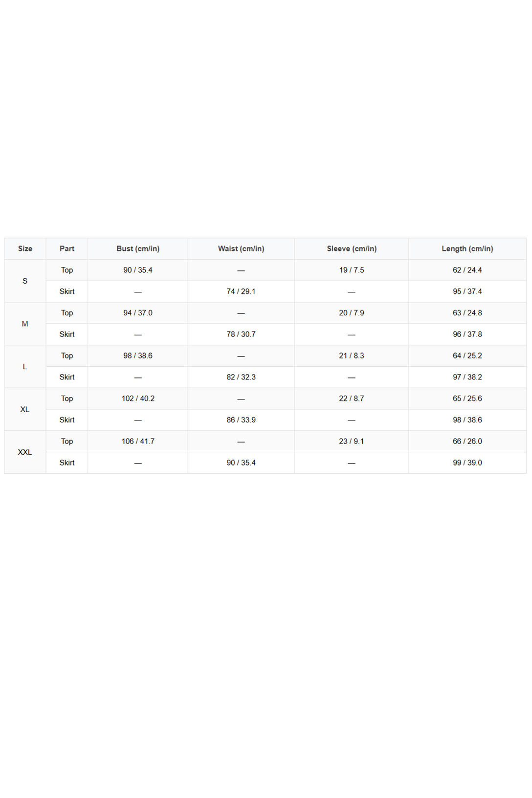Viewport: 532px width, 798px height.
Task: Select waist value 74 / 29.1
Action: 241,291
